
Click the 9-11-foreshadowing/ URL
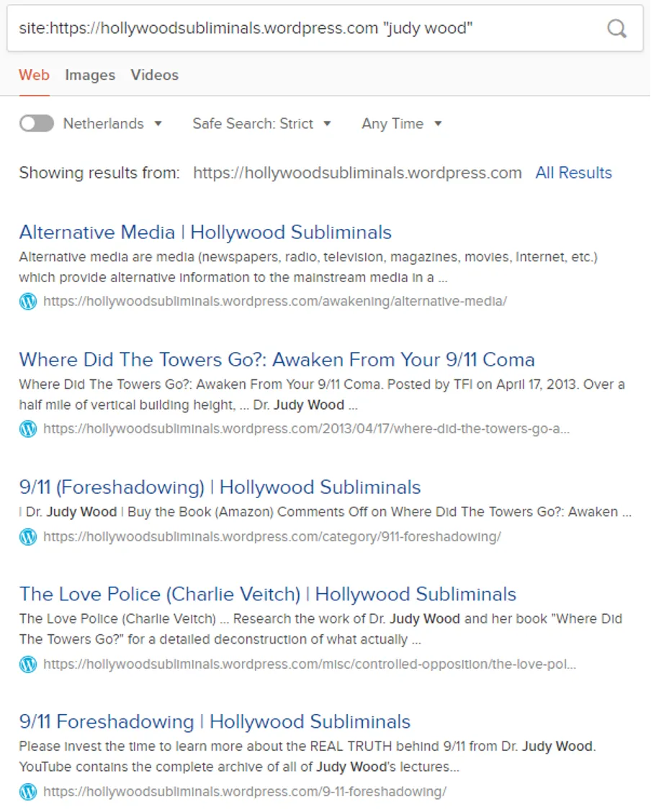[x=244, y=792]
